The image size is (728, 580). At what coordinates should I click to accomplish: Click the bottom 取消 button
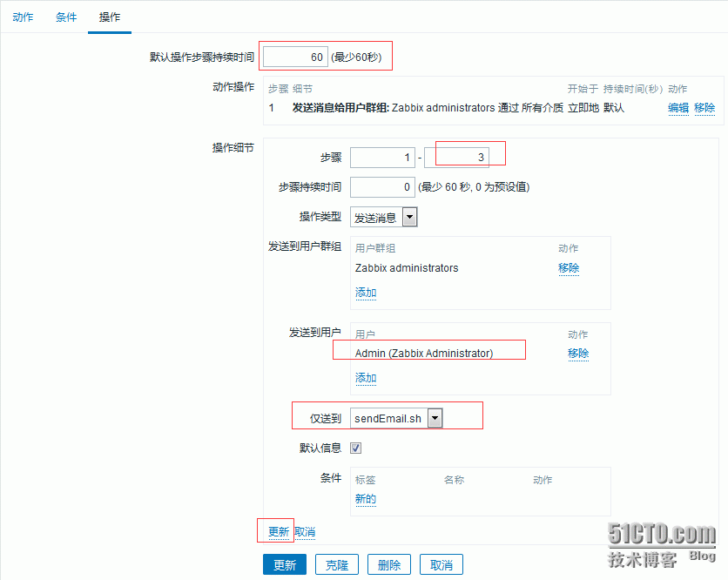[x=442, y=564]
